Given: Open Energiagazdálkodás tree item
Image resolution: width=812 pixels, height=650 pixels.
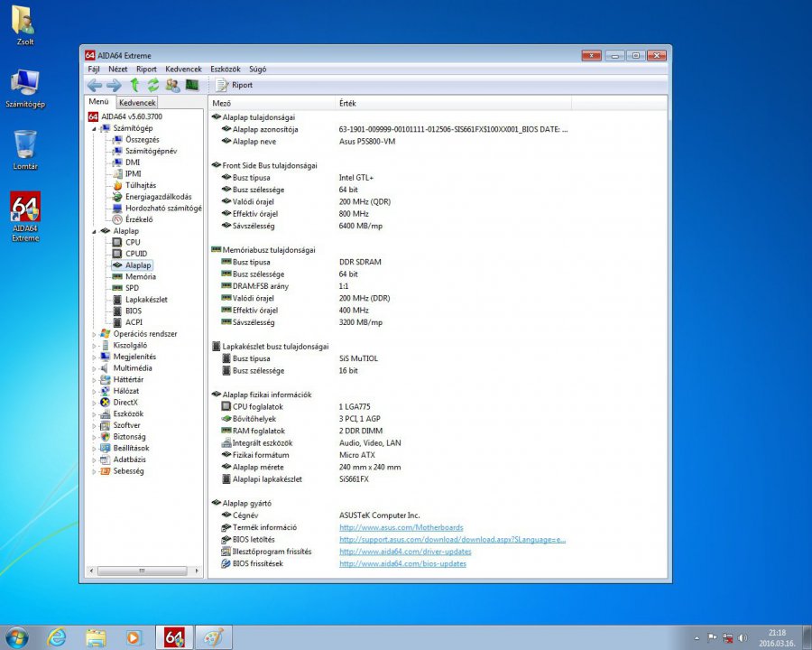Looking at the screenshot, I should [158, 197].
